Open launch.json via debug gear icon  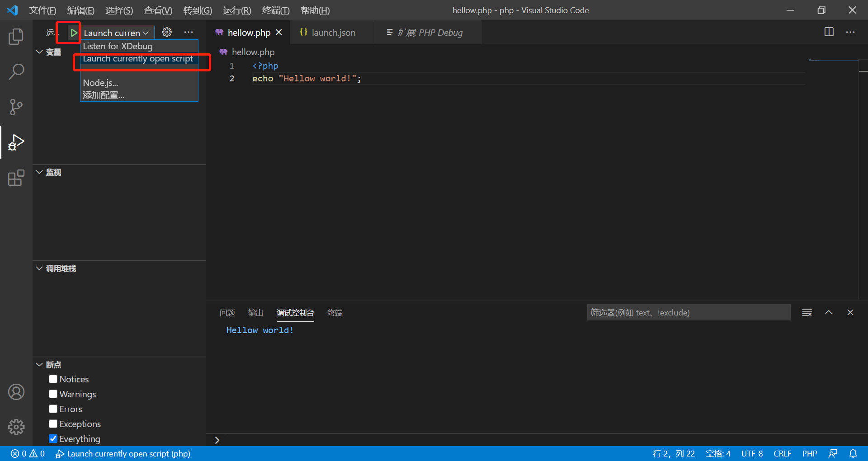coord(167,32)
